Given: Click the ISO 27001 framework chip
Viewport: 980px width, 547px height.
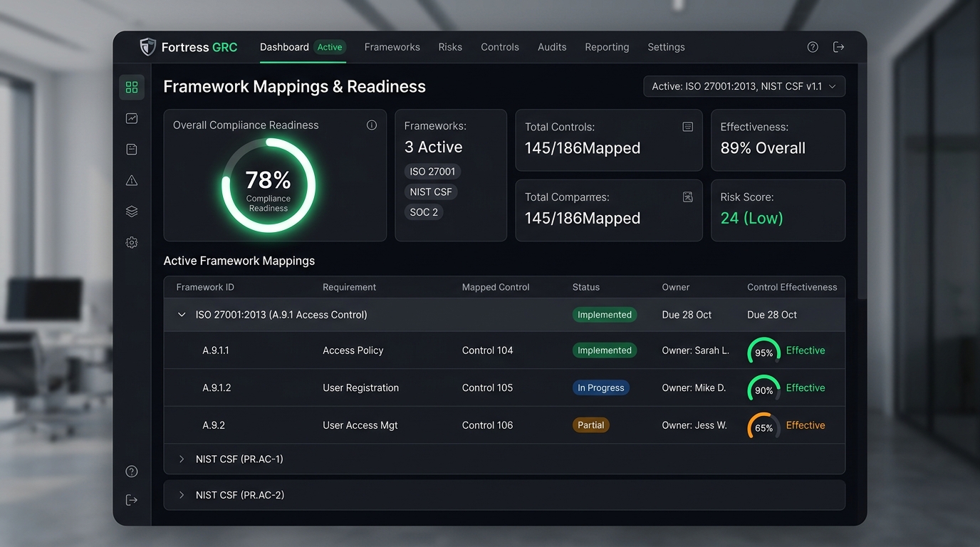Looking at the screenshot, I should click(x=432, y=172).
